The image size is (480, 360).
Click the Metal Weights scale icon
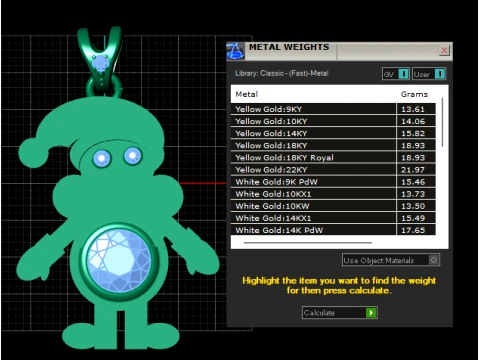[x=235, y=51]
